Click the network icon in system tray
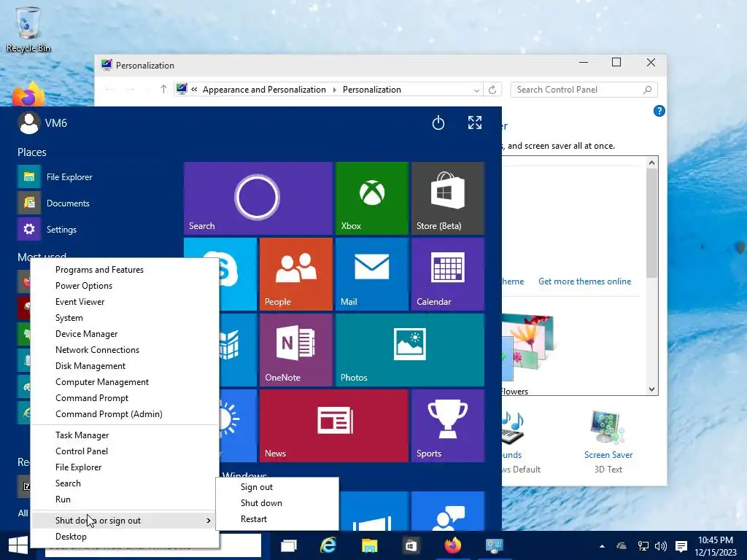 [643, 546]
